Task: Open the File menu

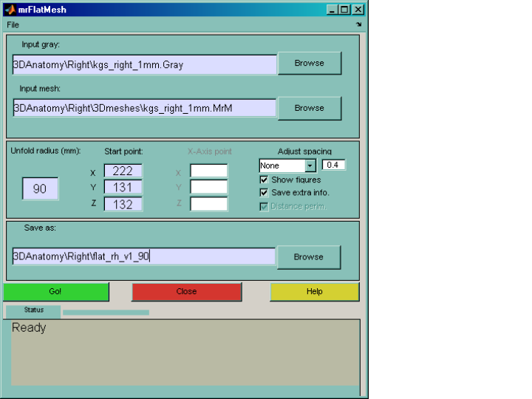Action: pos(13,24)
